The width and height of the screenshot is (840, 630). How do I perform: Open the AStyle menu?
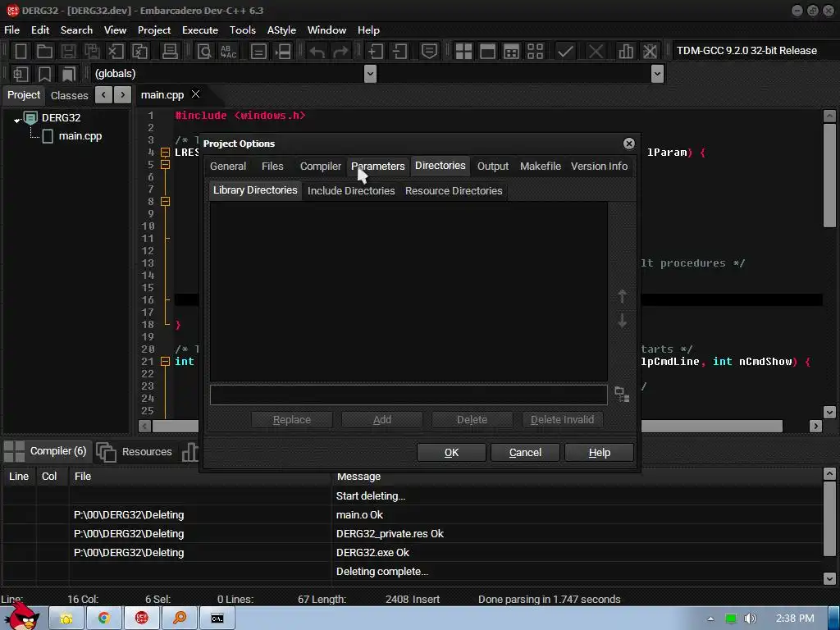coord(281,30)
